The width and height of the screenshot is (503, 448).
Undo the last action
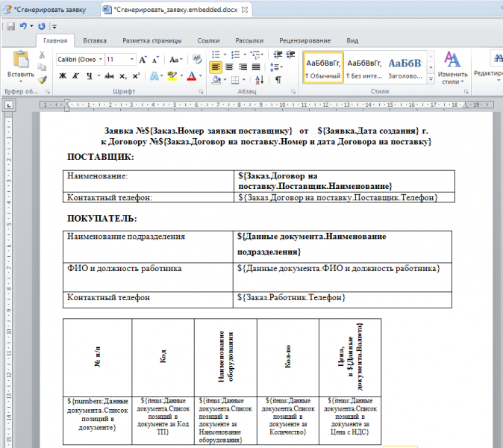click(23, 26)
